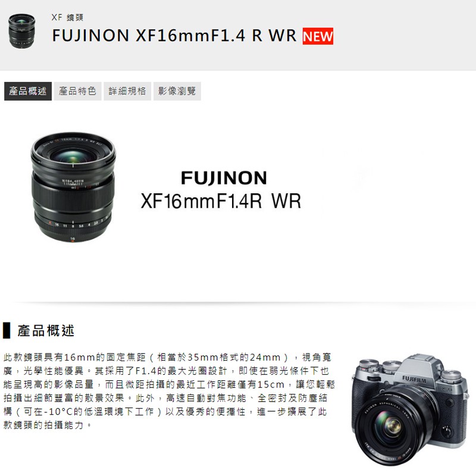Select the 影像瀏覽 image gallery tab
476x476 pixels.
[177, 91]
